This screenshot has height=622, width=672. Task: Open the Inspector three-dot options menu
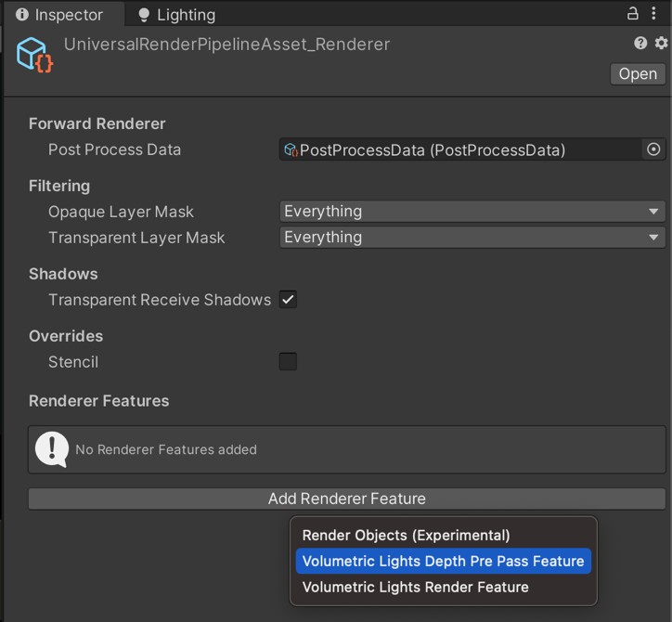(x=653, y=13)
